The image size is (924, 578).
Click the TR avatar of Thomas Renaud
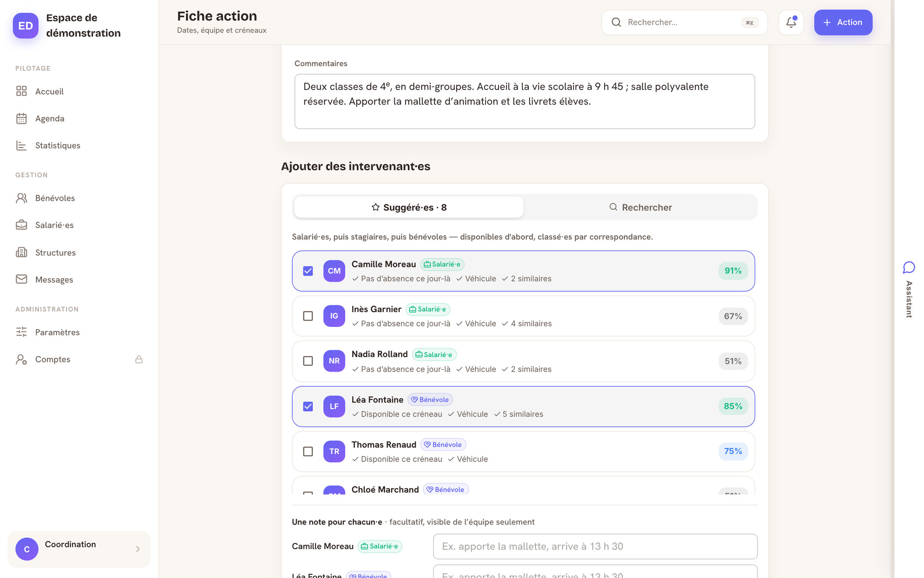(334, 451)
